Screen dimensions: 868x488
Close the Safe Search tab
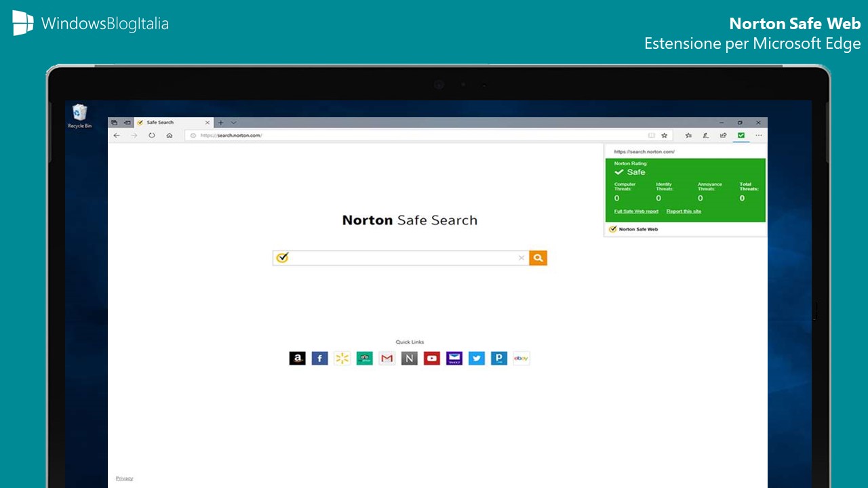pos(208,123)
